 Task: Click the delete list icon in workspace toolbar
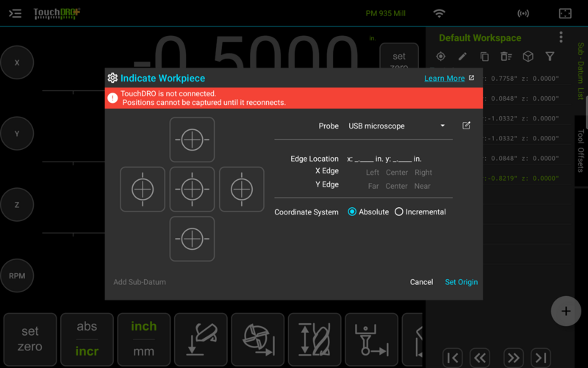point(506,57)
